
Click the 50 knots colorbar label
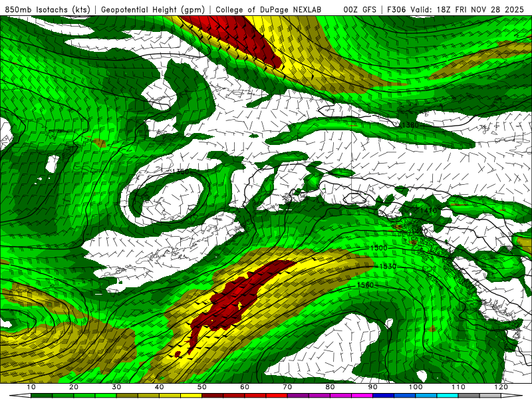coord(202,387)
